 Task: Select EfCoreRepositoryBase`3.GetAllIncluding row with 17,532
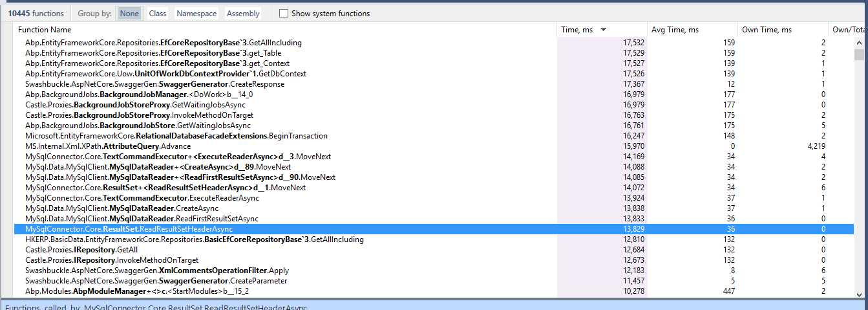tap(434, 43)
